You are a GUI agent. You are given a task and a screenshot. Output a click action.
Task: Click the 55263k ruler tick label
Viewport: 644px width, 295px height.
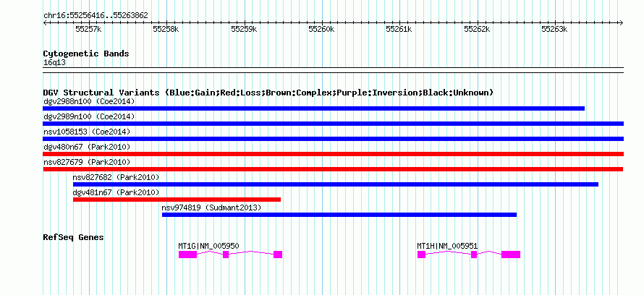555,30
